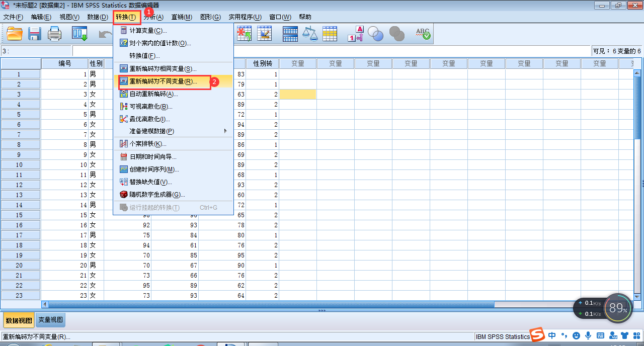Open the Sogou toolbox grid icon
644x346 pixels.
[x=636, y=335]
